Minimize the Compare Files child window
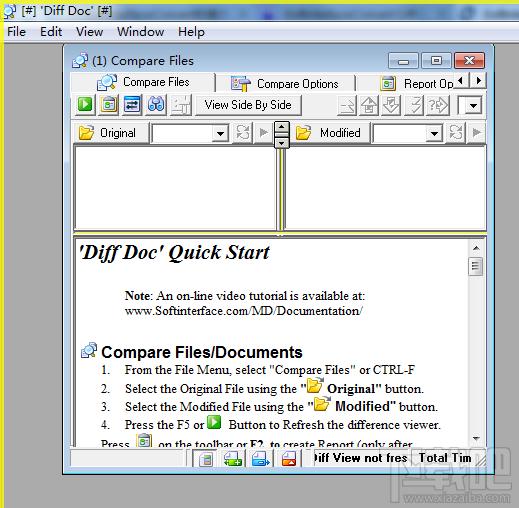Viewport: 519px width, 508px height. click(403, 61)
